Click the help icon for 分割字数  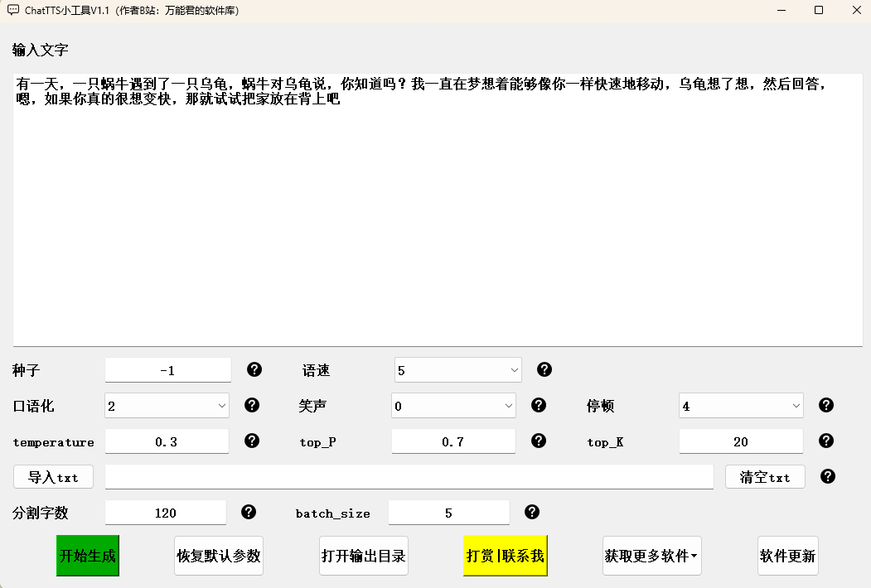coord(249,512)
